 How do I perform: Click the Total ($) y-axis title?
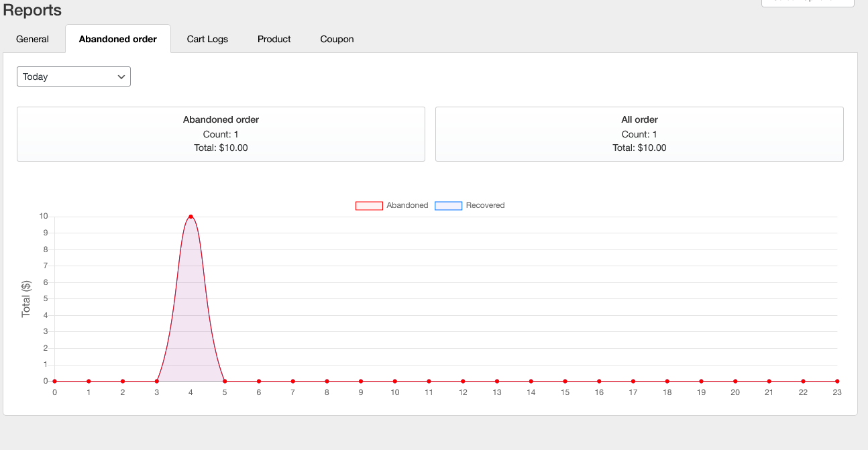[27, 299]
